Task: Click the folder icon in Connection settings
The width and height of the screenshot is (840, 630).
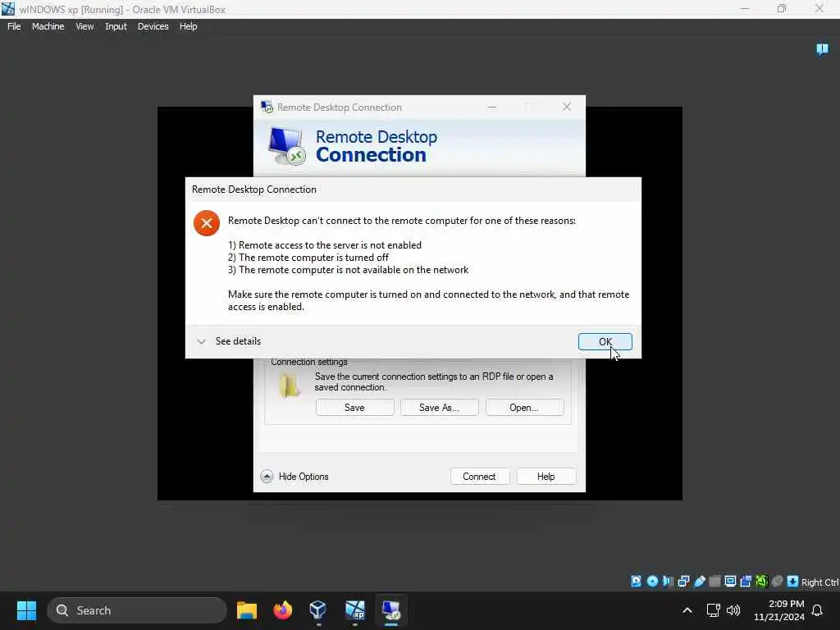Action: [290, 385]
